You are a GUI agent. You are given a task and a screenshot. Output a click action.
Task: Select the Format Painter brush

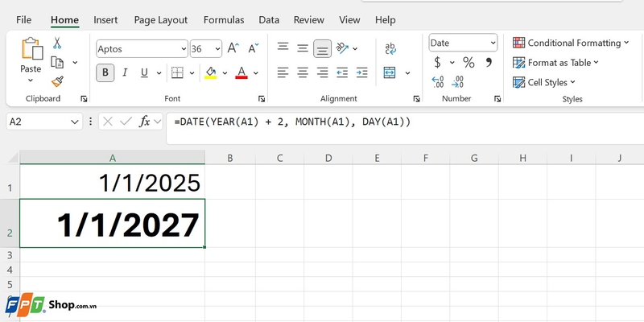tap(57, 82)
